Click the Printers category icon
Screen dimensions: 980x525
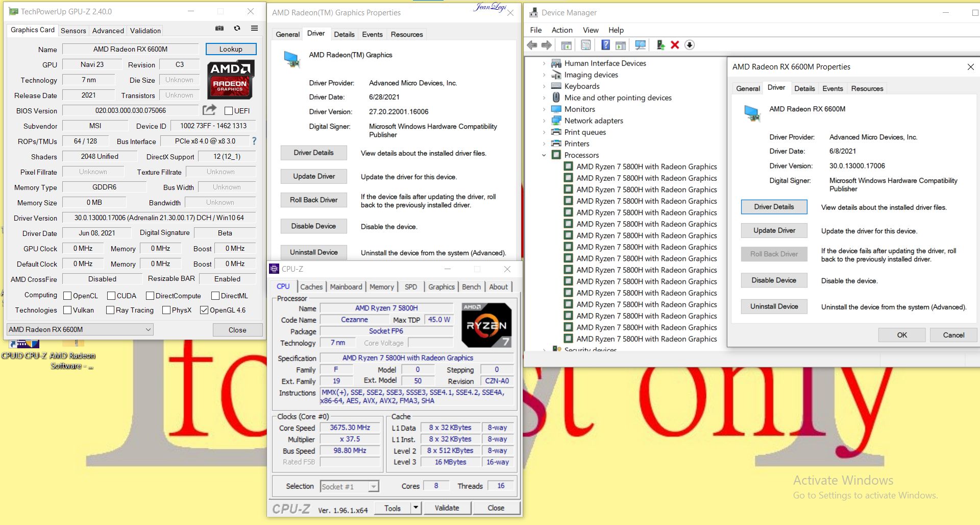click(x=556, y=144)
